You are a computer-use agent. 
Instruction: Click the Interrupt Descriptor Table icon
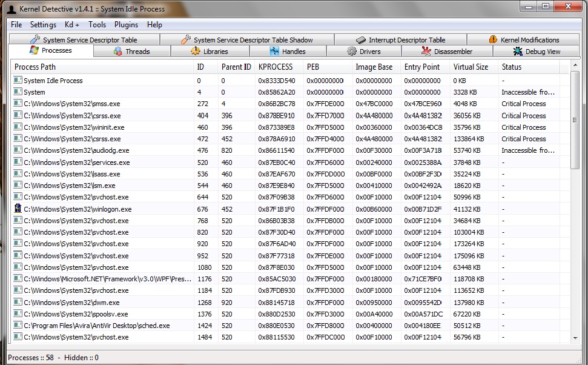[x=361, y=40]
